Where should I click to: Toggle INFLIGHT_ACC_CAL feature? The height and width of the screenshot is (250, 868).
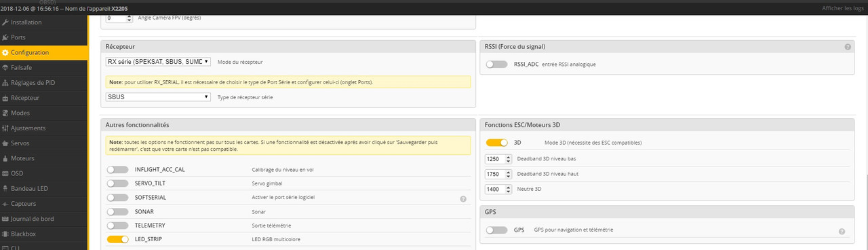coord(117,170)
